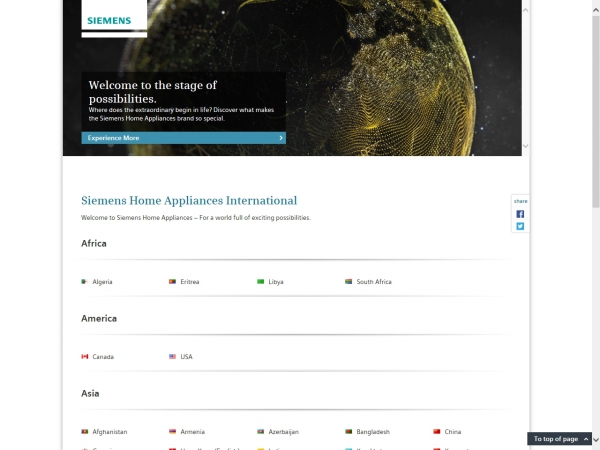This screenshot has height=450, width=600.
Task: Click the Canada flag icon
Action: (x=85, y=357)
